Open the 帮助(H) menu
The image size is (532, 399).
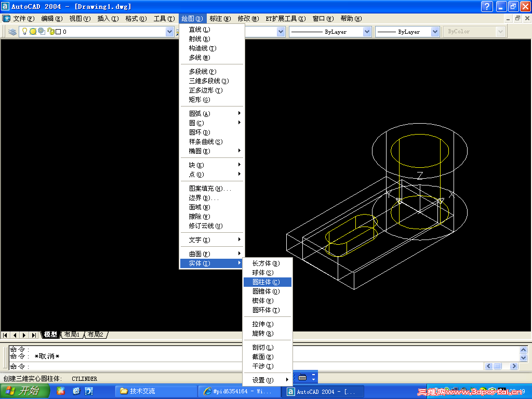tap(351, 19)
